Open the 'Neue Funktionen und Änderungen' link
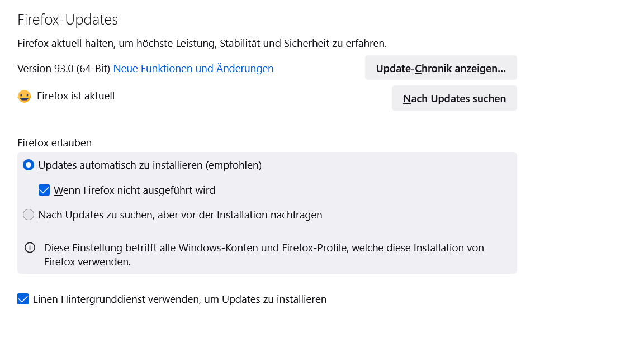Screen dimensions: 644x362 coord(193,69)
